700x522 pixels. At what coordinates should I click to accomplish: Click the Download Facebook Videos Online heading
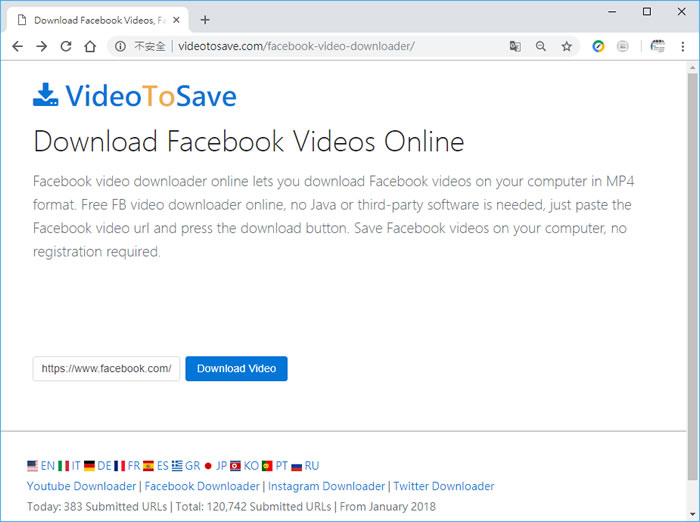coord(249,141)
